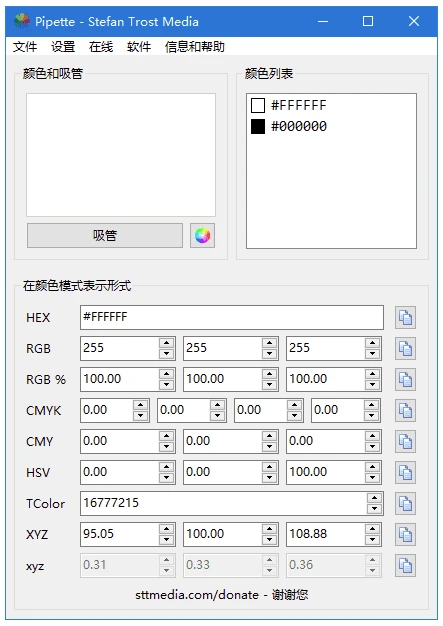The width and height of the screenshot is (443, 626).
Task: Copy the RGB values to clipboard
Action: (405, 349)
